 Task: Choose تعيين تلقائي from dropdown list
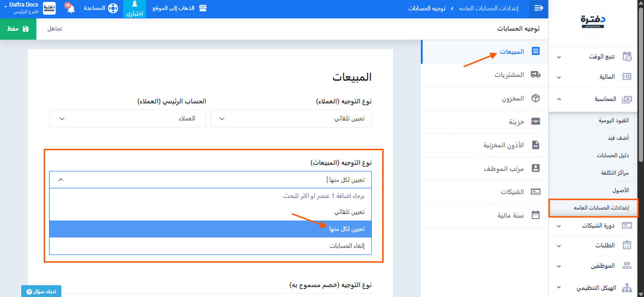(x=347, y=212)
